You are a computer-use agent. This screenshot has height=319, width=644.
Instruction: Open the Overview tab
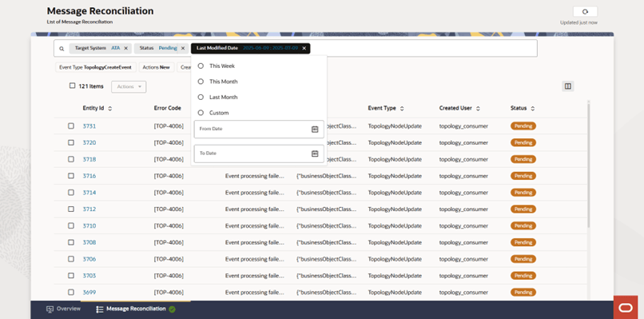click(64, 309)
